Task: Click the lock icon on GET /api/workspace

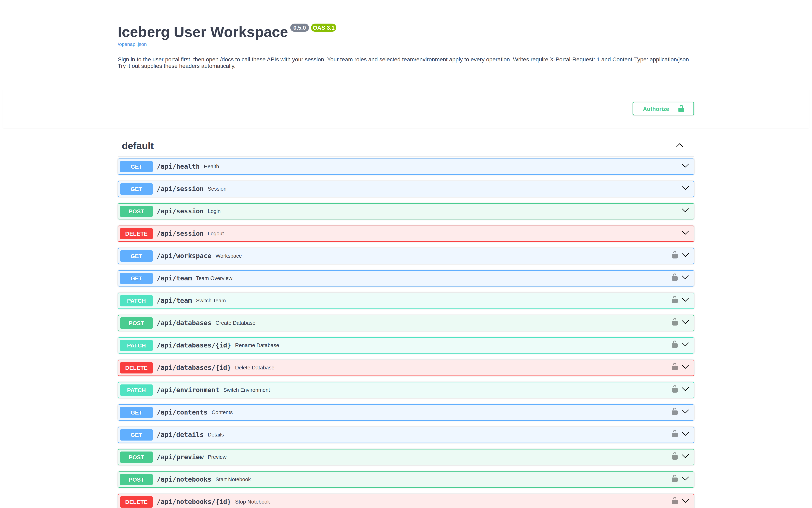Action: pyautogui.click(x=674, y=255)
